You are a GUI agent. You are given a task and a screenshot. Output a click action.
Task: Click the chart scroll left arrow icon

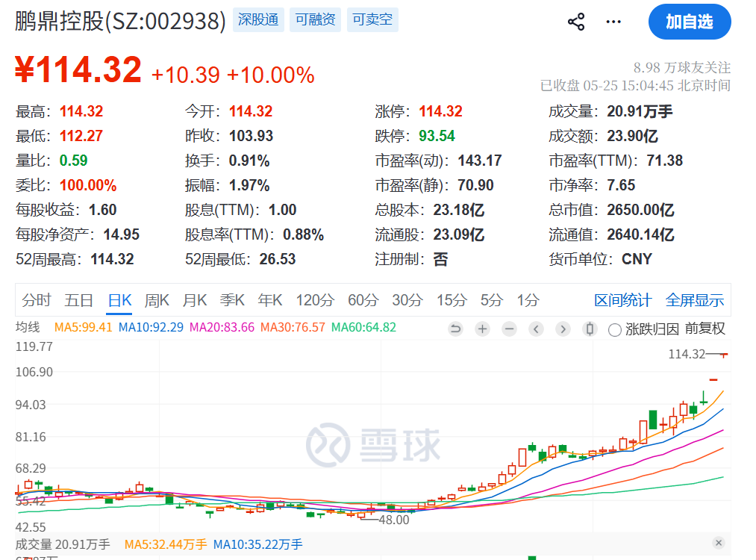point(536,329)
